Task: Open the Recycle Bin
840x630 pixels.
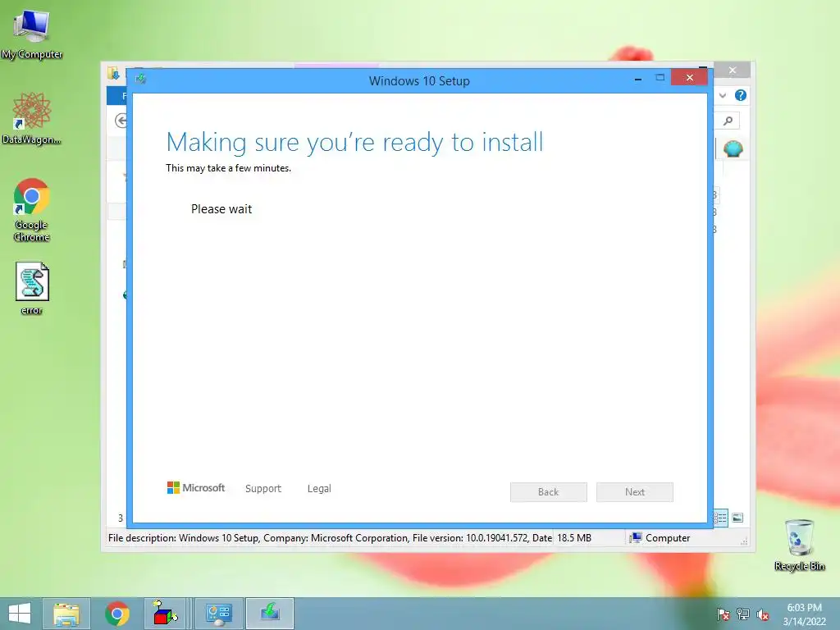Action: [x=799, y=545]
